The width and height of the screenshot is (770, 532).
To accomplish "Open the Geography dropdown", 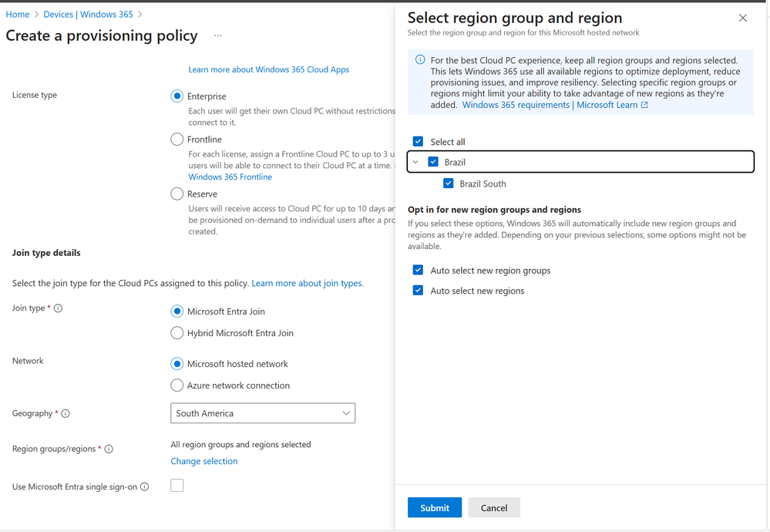I will (262, 413).
